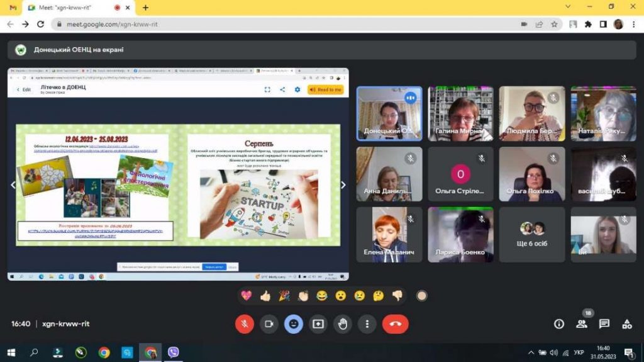Open the browser extensions puzzle icon

pyautogui.click(x=588, y=25)
